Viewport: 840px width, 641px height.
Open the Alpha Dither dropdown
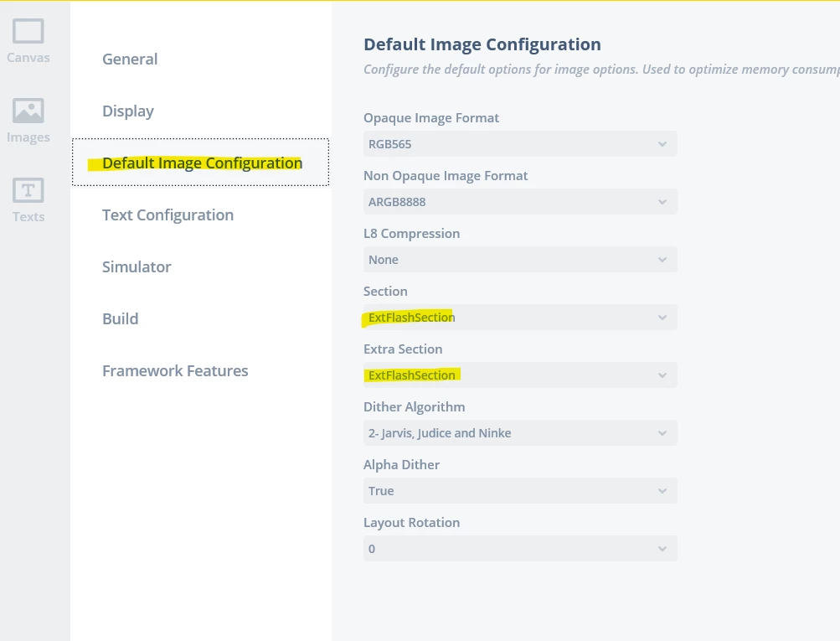[520, 491]
